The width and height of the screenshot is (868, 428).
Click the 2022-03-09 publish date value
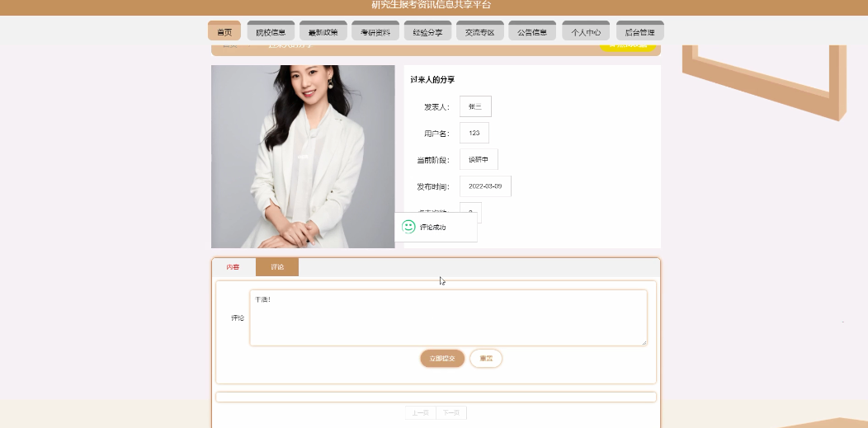pyautogui.click(x=485, y=186)
